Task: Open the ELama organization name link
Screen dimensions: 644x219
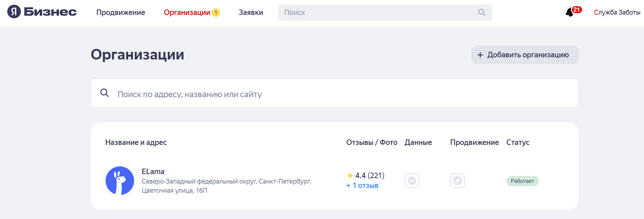Action: coord(153,172)
